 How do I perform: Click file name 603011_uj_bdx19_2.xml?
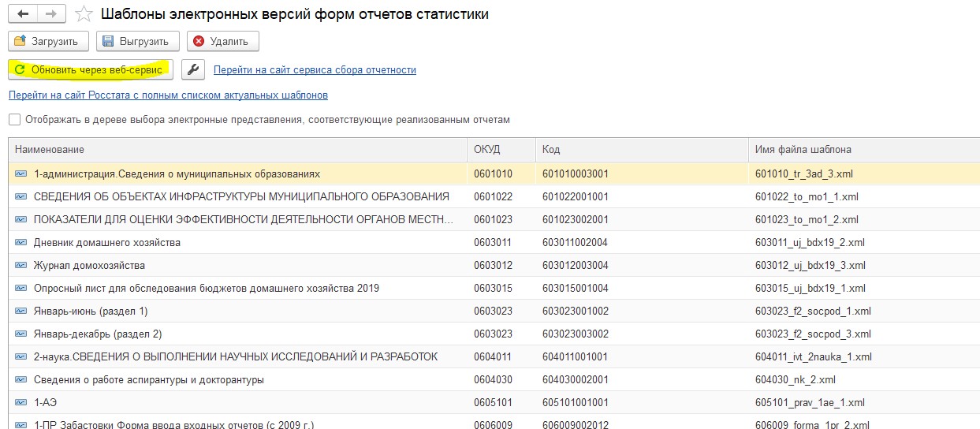[810, 242]
